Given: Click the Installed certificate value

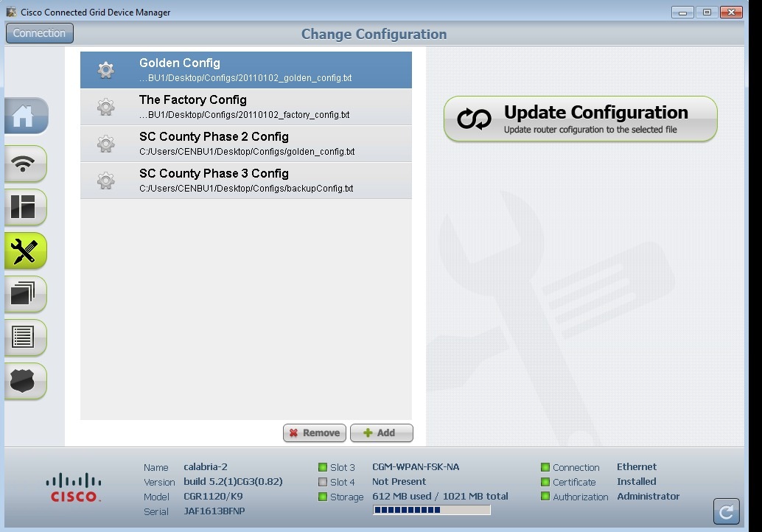Looking at the screenshot, I should click(x=637, y=481).
